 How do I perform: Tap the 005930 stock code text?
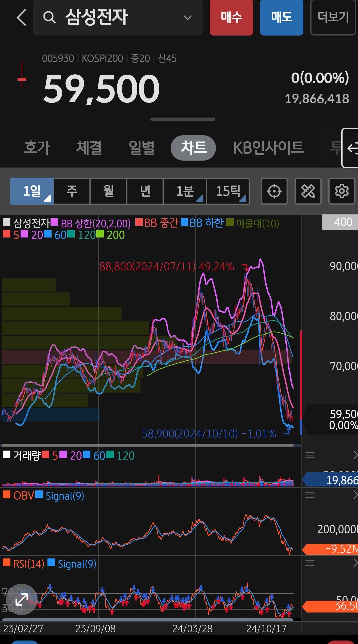[58, 58]
